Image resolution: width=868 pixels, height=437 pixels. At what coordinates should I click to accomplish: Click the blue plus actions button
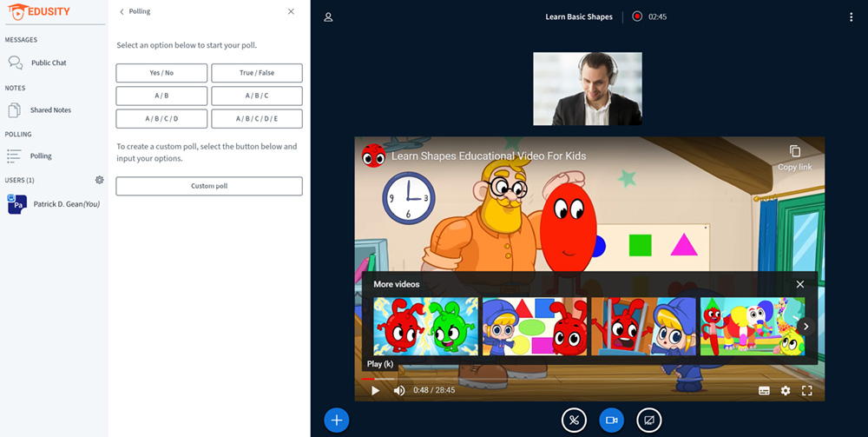coord(336,420)
